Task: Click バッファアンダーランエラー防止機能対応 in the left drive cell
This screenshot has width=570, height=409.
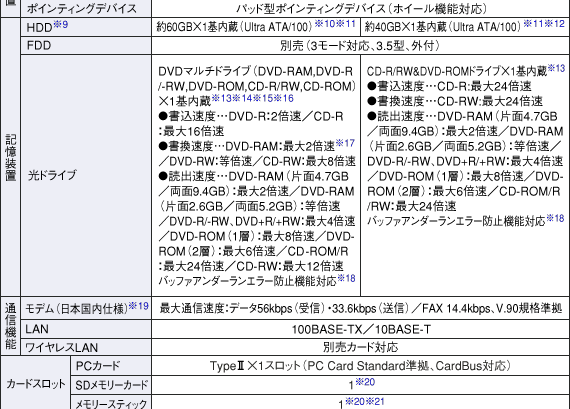Action: click(247, 281)
